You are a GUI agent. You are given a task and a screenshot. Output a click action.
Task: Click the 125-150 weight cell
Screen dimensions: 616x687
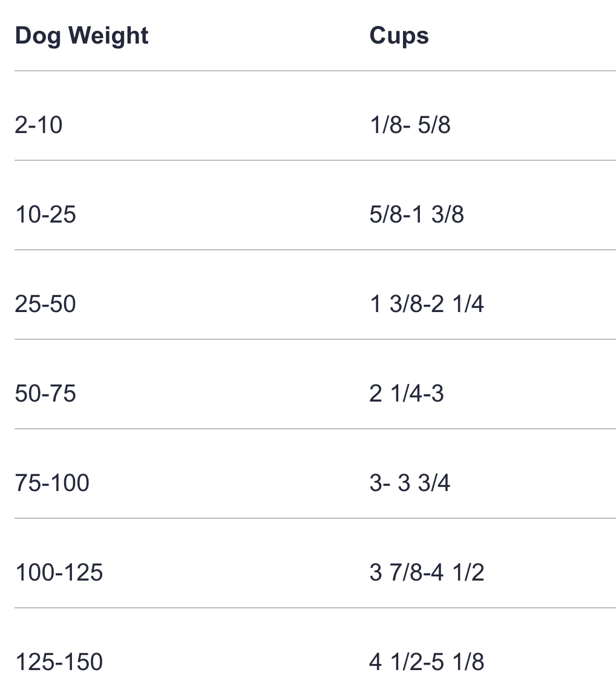coord(59,662)
